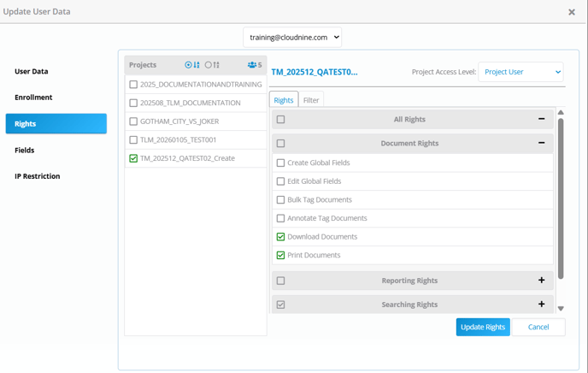Collapse Document Rights with the minus icon
Image resolution: width=588 pixels, height=373 pixels.
[541, 144]
